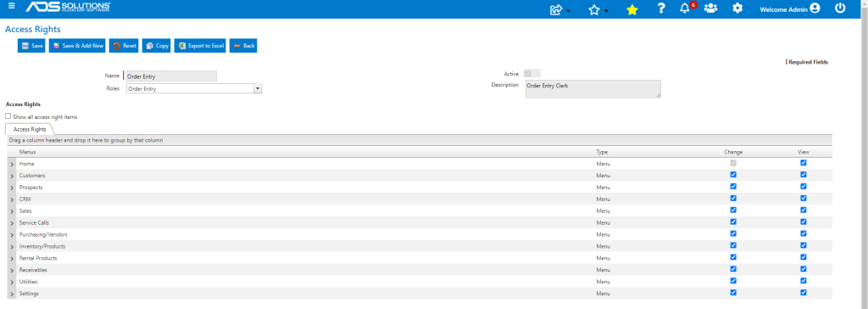Click Export to Excel button
Screen dimensions: 868x309
[x=200, y=46]
